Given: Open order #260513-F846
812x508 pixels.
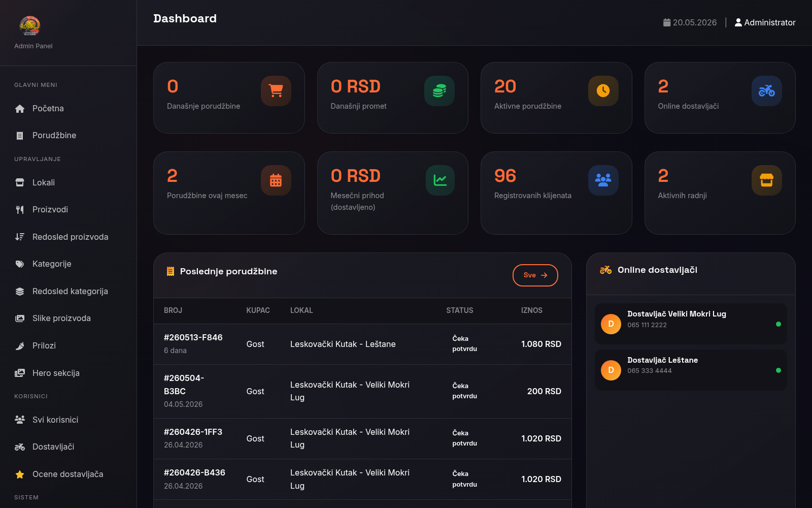Looking at the screenshot, I should tap(193, 337).
